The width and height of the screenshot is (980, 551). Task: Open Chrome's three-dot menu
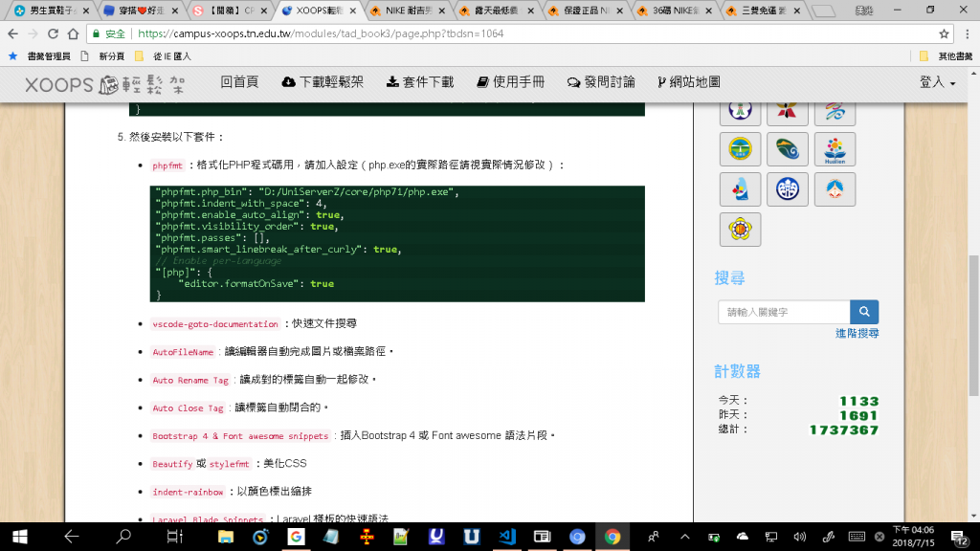pos(968,33)
